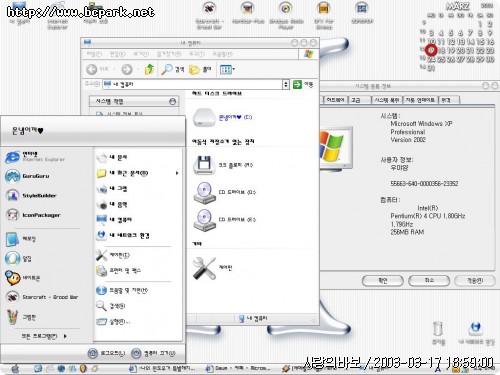
Task: Switch to Automatic Updates (자동 업데이트) tab
Action: pyautogui.click(x=420, y=100)
